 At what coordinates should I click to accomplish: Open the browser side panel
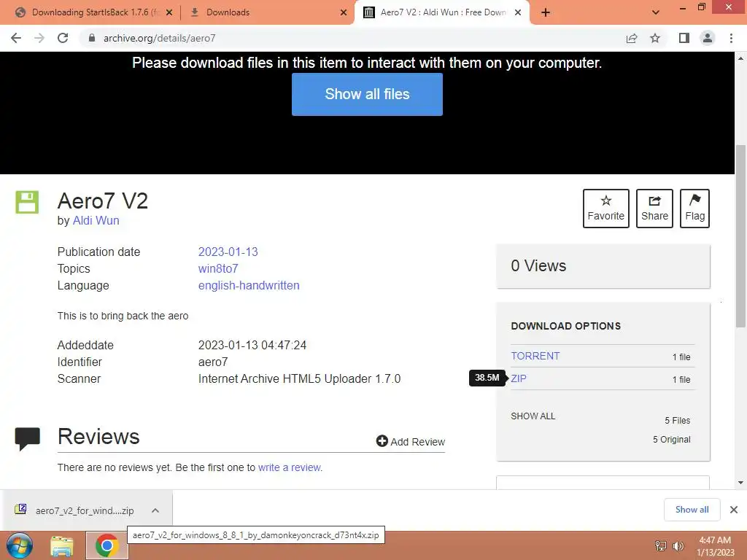(684, 38)
